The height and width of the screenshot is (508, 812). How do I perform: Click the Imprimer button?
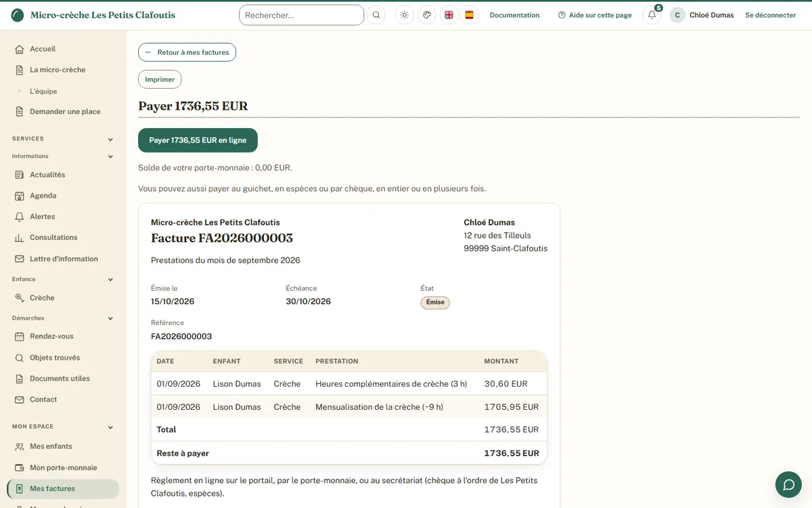click(160, 79)
